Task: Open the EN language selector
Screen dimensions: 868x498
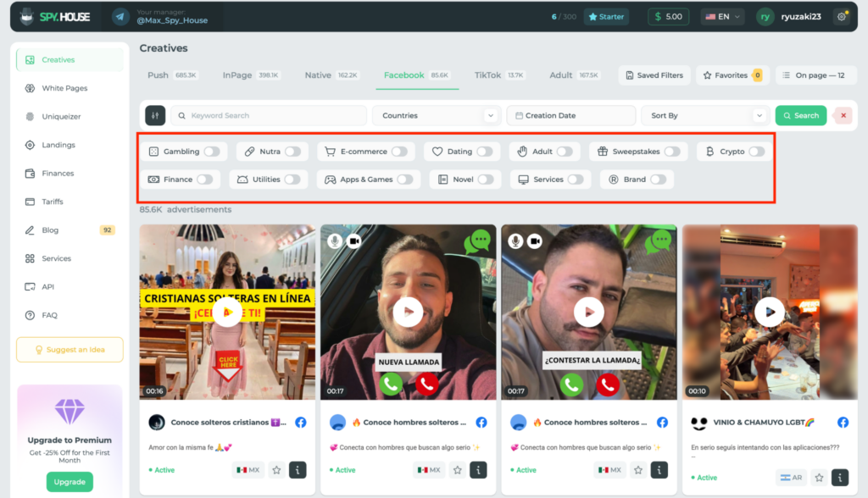Action: pos(722,17)
